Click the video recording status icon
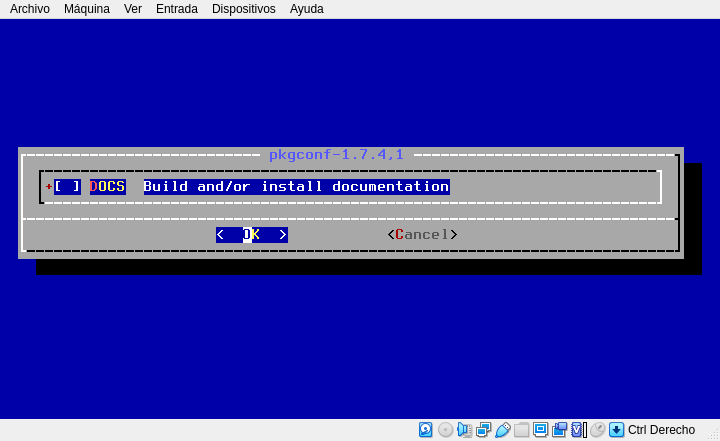720x441 pixels. 560,430
